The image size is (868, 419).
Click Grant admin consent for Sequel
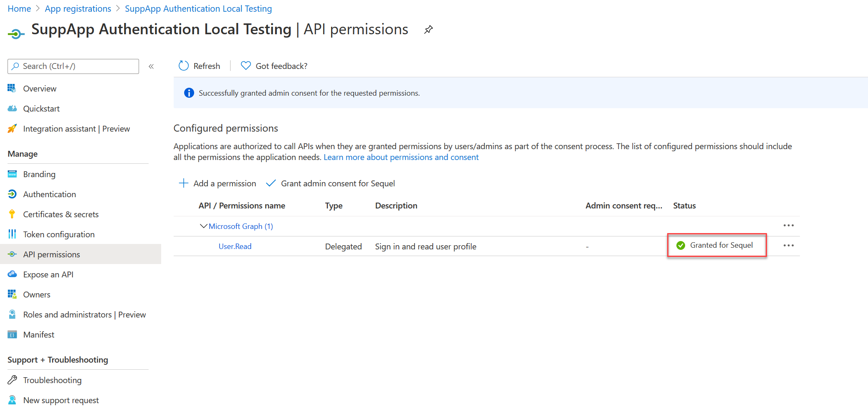coord(330,183)
